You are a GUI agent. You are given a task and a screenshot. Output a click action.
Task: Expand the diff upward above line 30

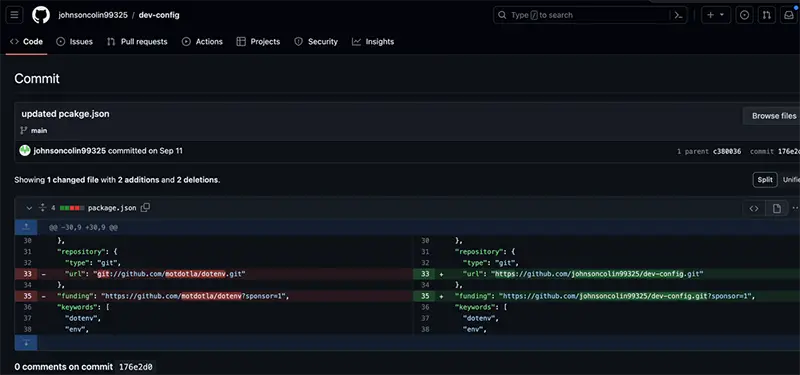(26, 227)
